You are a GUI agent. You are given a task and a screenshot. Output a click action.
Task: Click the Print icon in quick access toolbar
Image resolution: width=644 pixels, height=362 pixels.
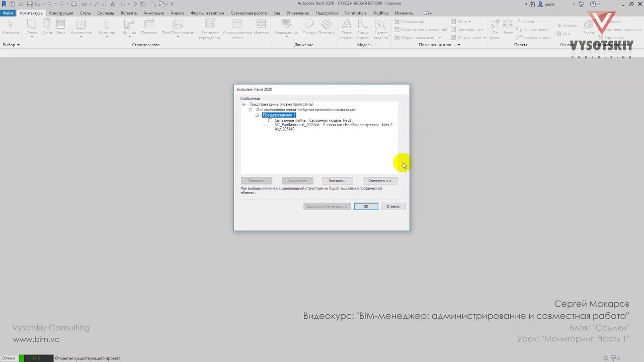[x=74, y=4]
